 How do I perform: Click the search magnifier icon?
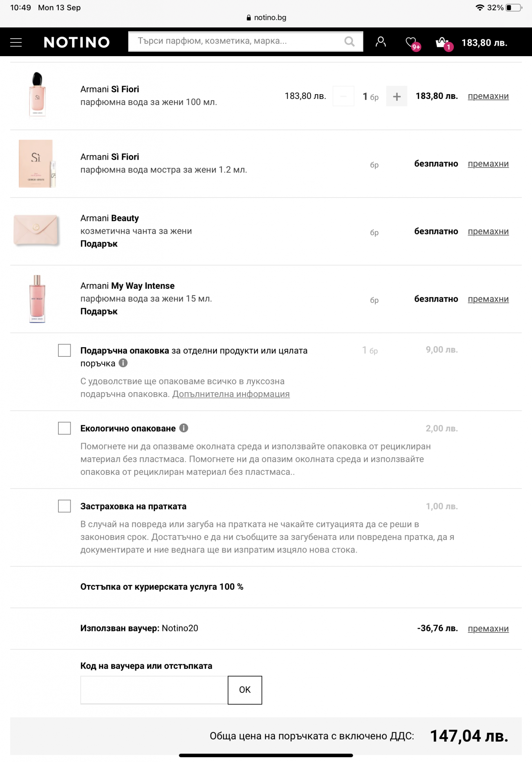[349, 41]
